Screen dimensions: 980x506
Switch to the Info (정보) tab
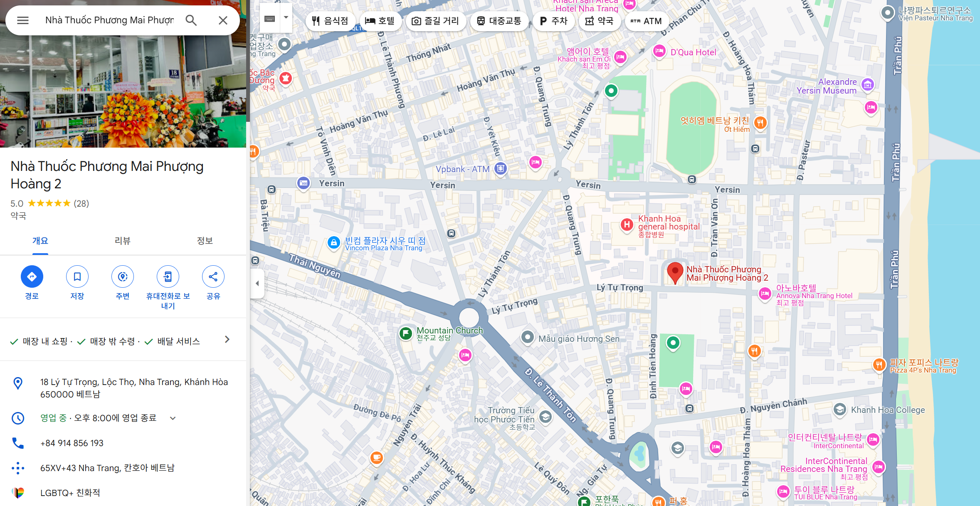pyautogui.click(x=205, y=241)
